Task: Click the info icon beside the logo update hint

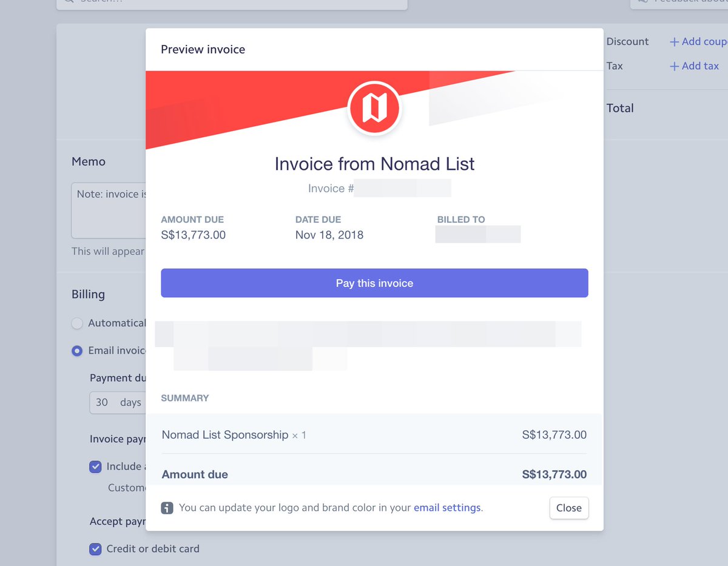Action: (x=167, y=508)
